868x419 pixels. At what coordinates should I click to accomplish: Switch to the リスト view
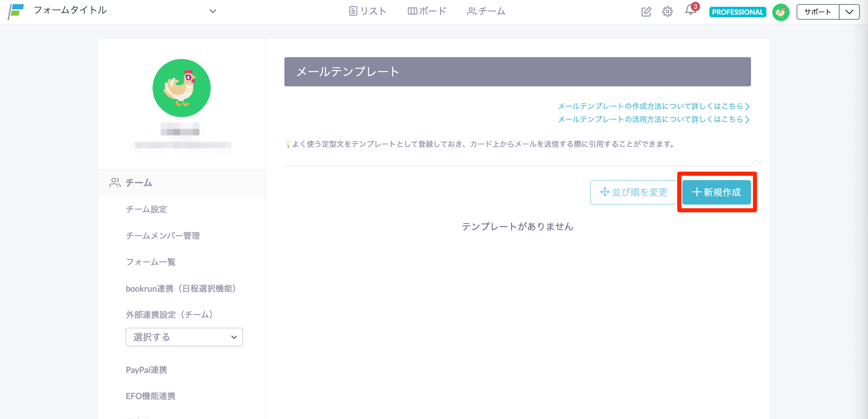pyautogui.click(x=367, y=11)
